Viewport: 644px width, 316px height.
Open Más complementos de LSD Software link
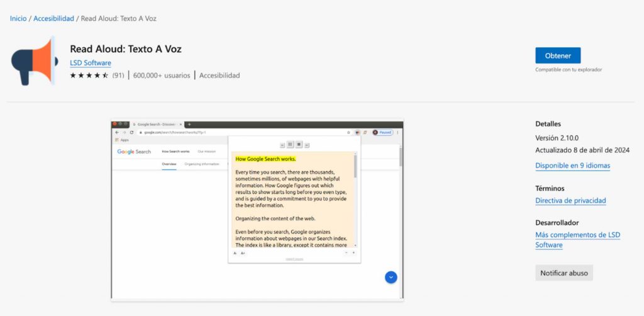coord(577,240)
